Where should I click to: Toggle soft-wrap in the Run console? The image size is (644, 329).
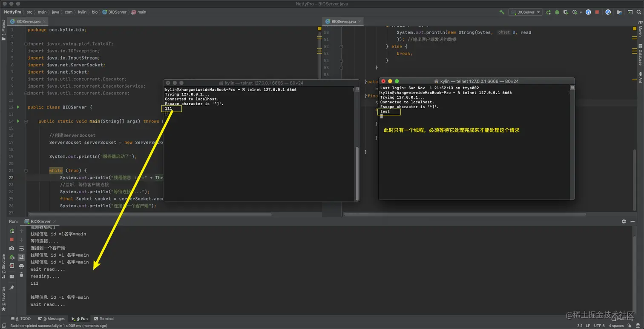coord(21,249)
